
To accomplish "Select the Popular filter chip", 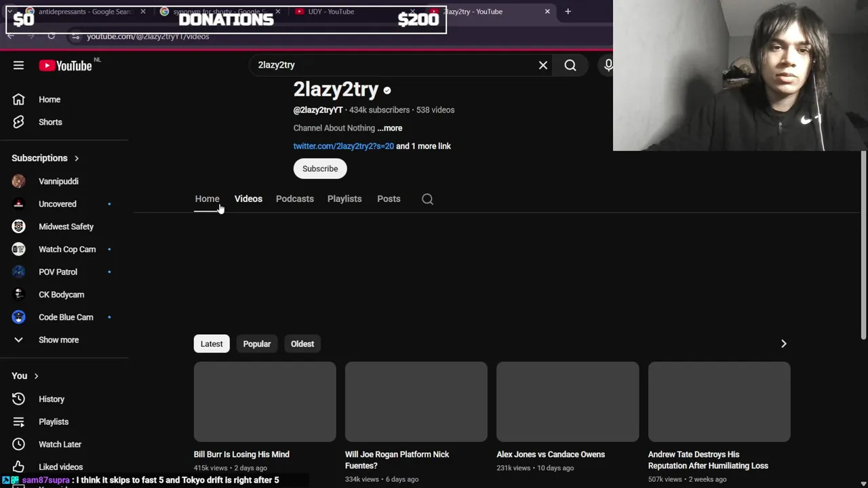I will point(257,344).
